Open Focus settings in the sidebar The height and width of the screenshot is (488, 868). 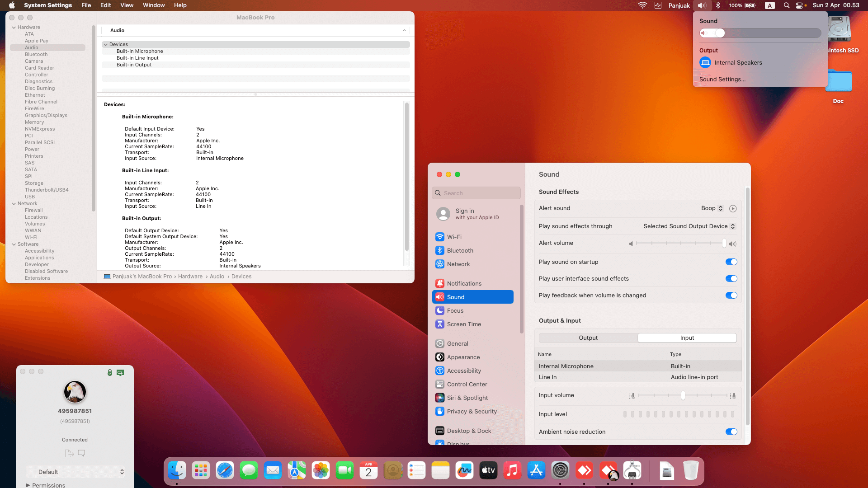coord(455,310)
